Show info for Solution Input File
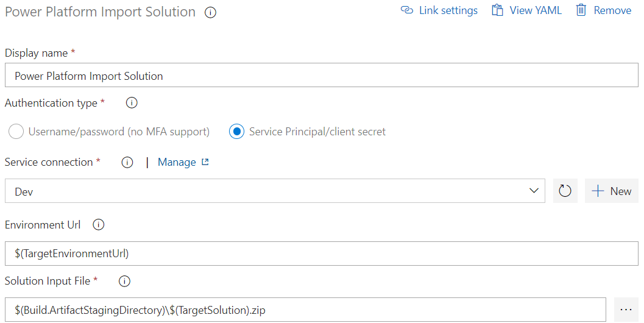Screen dimensions: 644x323 pyautogui.click(x=124, y=281)
